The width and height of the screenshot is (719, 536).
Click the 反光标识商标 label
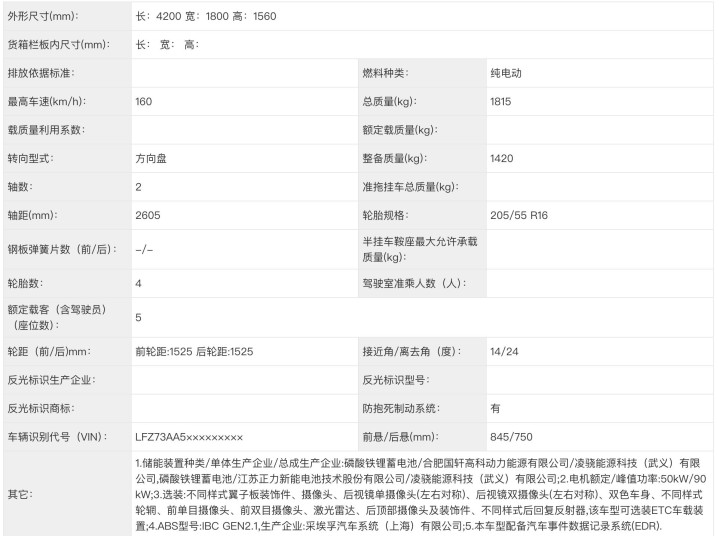click(41, 409)
